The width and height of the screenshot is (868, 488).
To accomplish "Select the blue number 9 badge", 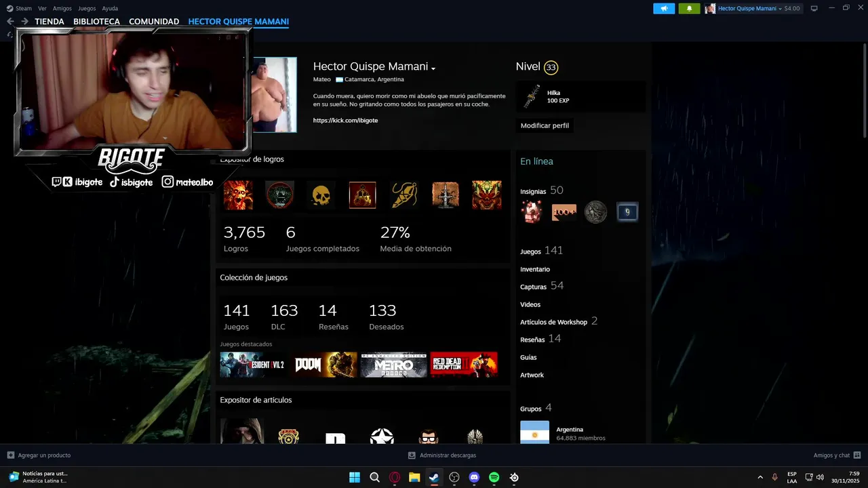I will pos(627,212).
